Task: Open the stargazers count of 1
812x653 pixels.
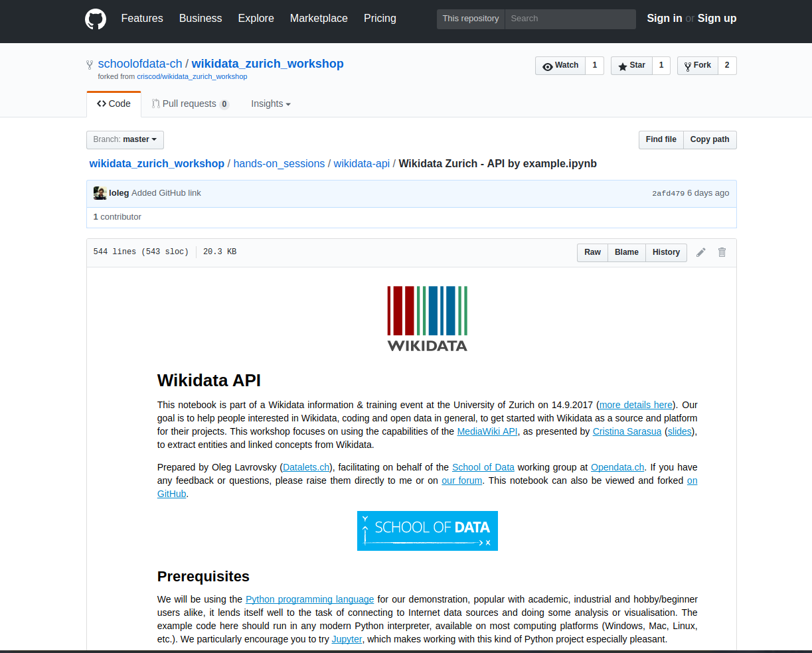Action: [661, 66]
